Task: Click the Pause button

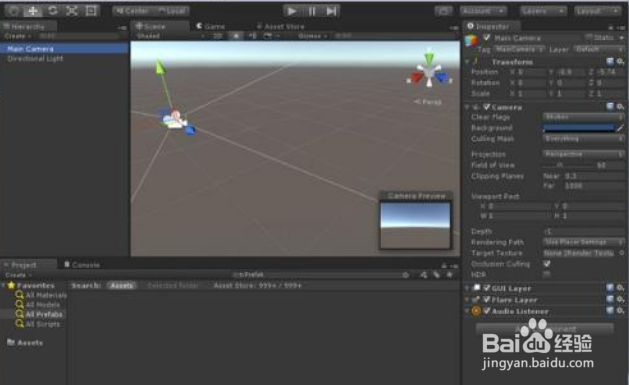Action: 312,11
